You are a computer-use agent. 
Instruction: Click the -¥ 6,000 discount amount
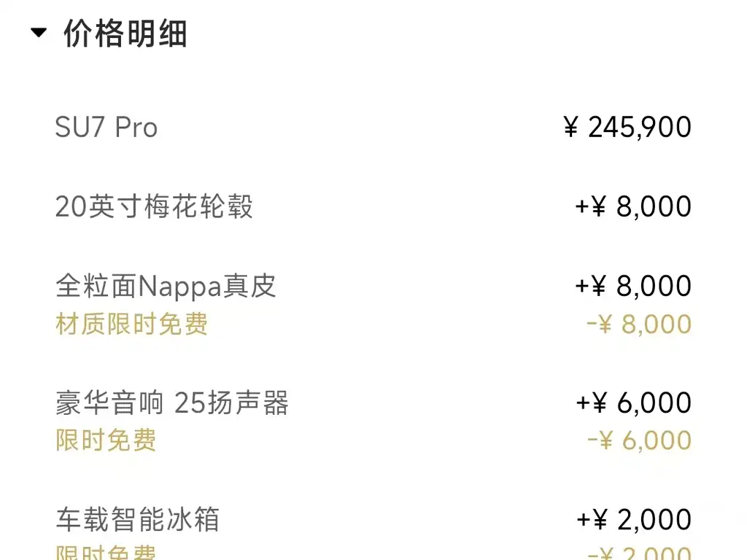(x=639, y=440)
